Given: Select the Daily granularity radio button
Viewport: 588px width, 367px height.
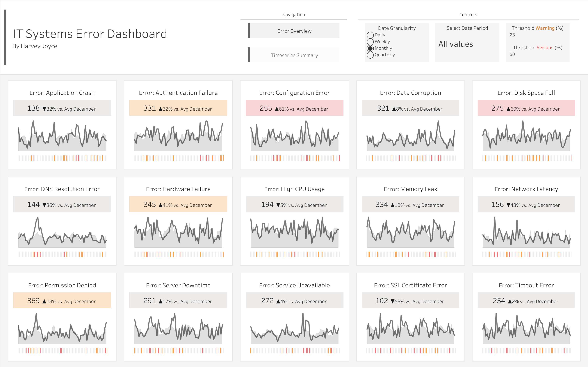Looking at the screenshot, I should [370, 35].
